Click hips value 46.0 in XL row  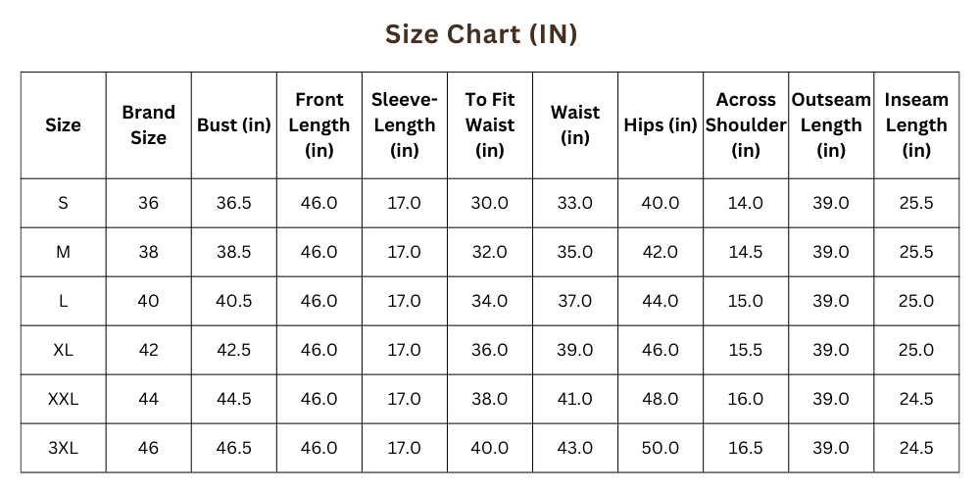[660, 350]
